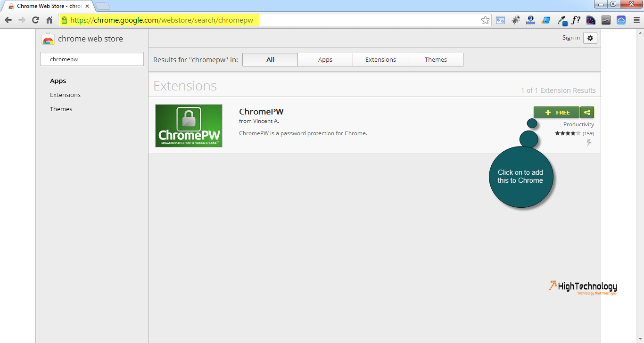Select the Extensions results filter tab
Image resolution: width=644 pixels, height=343 pixels.
coord(380,60)
